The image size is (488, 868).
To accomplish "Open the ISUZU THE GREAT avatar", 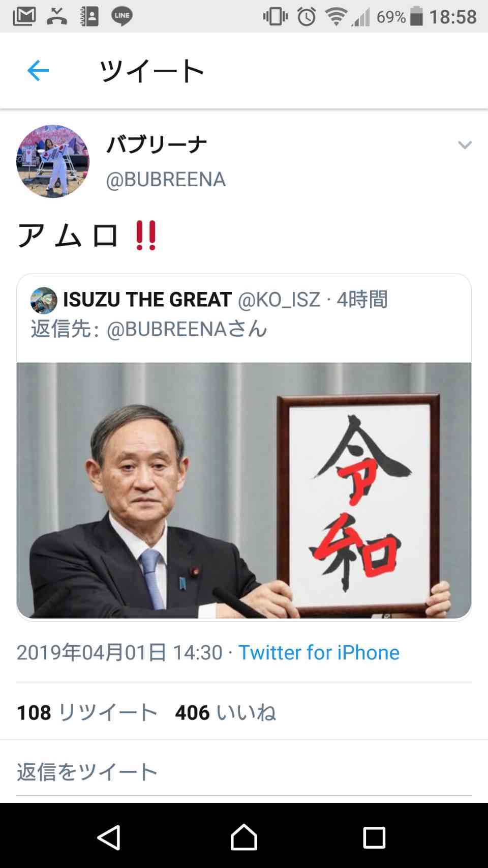I will pyautogui.click(x=44, y=300).
